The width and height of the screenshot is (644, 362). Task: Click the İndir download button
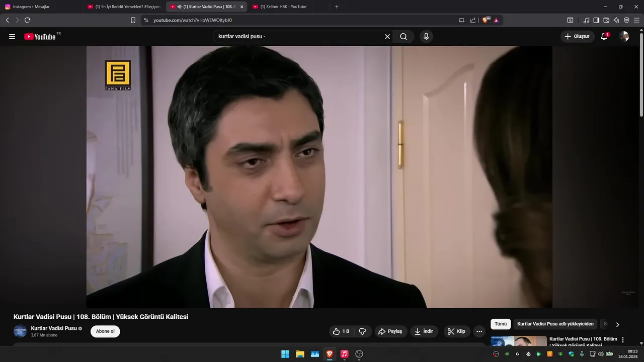[x=424, y=331]
